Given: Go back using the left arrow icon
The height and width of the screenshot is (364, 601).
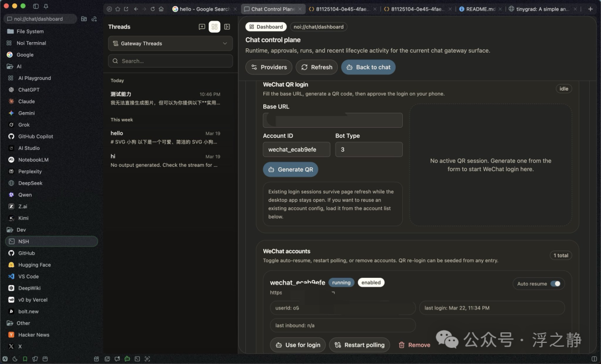Looking at the screenshot, I should 136,9.
